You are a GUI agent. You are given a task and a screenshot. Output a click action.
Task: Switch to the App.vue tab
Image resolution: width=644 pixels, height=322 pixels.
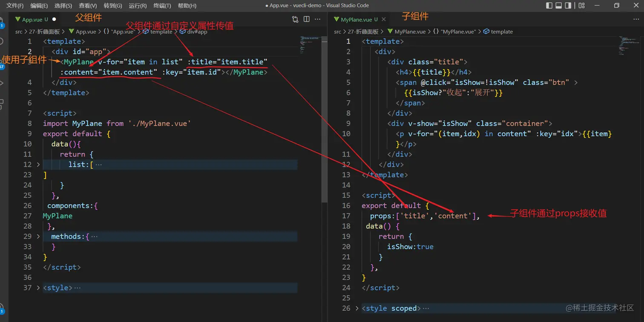(x=35, y=20)
